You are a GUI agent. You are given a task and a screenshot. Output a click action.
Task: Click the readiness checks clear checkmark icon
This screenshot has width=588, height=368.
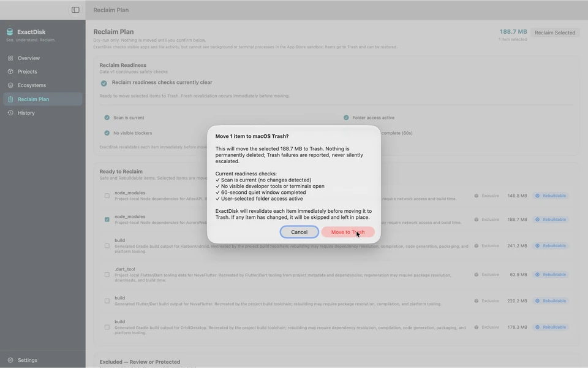(104, 83)
